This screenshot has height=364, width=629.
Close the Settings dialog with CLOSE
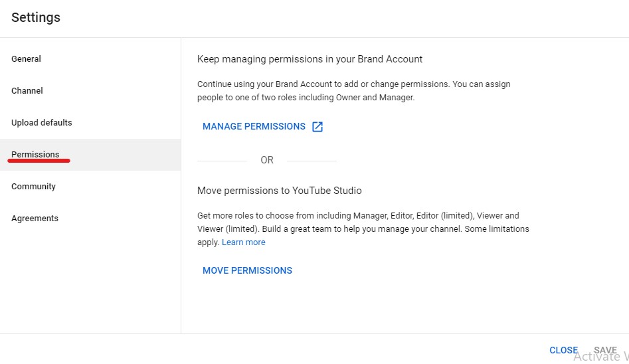(564, 350)
